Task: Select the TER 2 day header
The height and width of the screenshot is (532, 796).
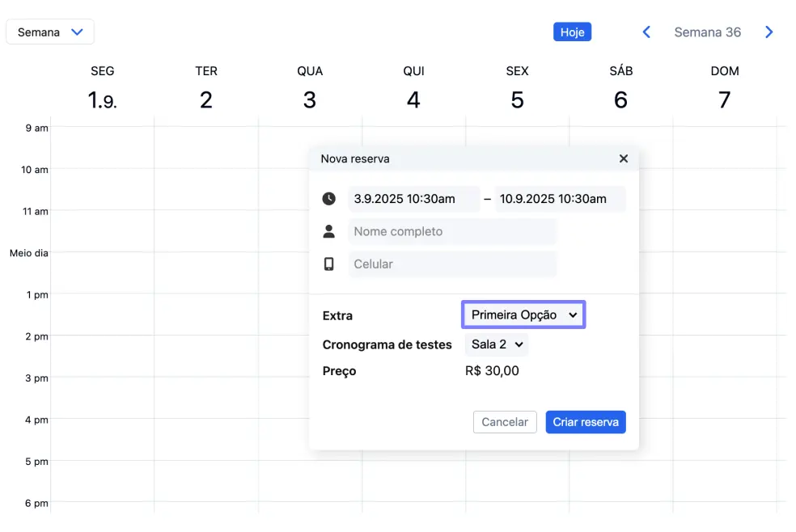Action: pos(206,89)
